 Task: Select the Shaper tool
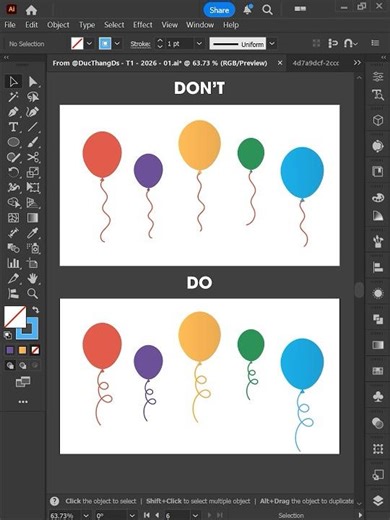point(13,157)
